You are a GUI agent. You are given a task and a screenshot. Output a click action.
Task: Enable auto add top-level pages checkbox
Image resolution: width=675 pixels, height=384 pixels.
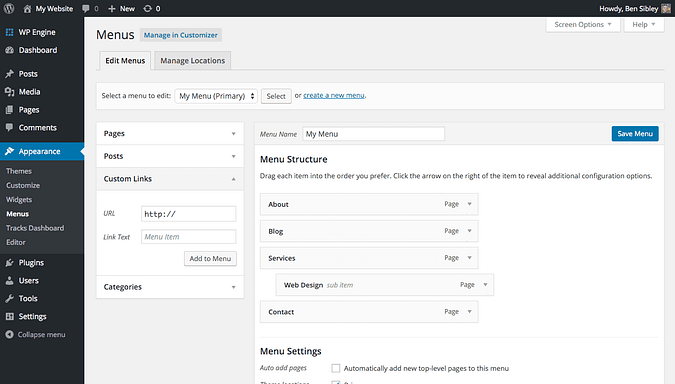[x=336, y=368]
